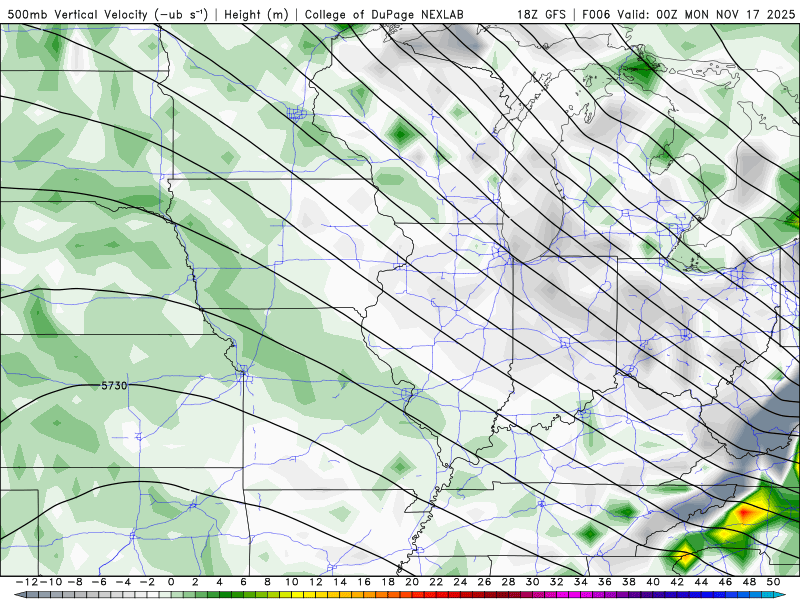
Task: Click the 5730 height contour label
Action: [114, 386]
